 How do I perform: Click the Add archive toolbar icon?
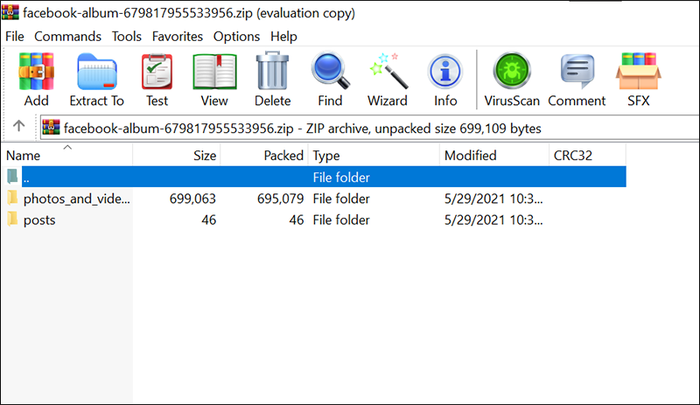coord(36,80)
